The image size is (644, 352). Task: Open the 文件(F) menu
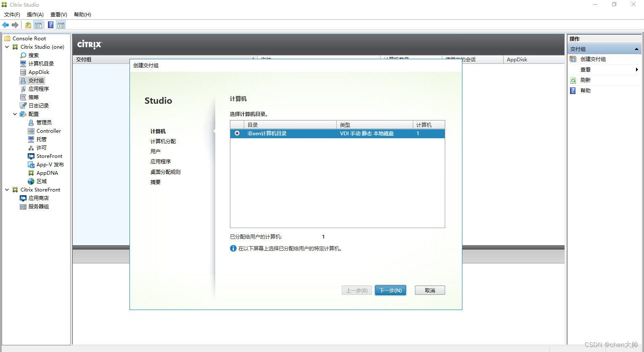point(12,14)
